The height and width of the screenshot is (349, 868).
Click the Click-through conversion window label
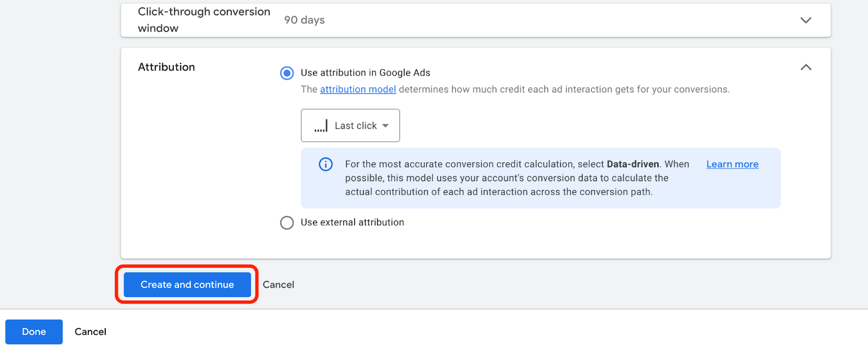(203, 20)
